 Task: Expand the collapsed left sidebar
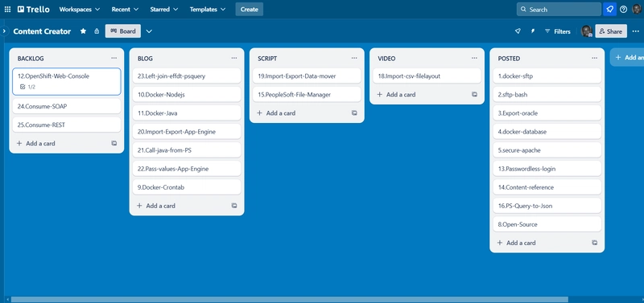pos(4,31)
